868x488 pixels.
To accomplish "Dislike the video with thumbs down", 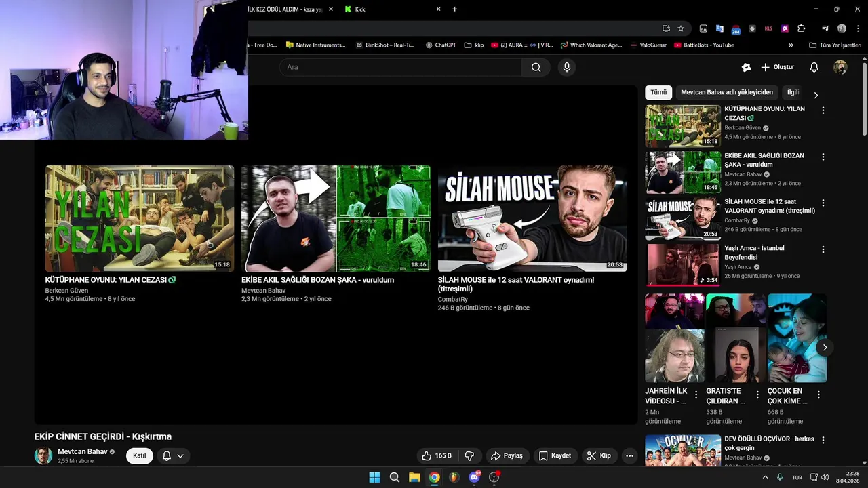I will click(x=469, y=455).
